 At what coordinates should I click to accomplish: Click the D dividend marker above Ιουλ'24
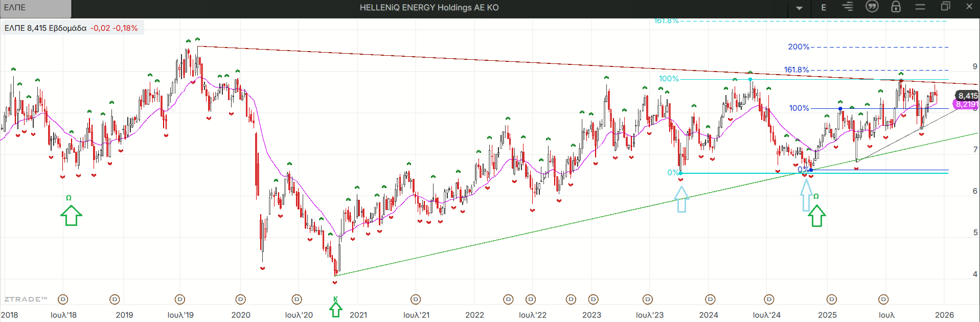pyautogui.click(x=769, y=299)
